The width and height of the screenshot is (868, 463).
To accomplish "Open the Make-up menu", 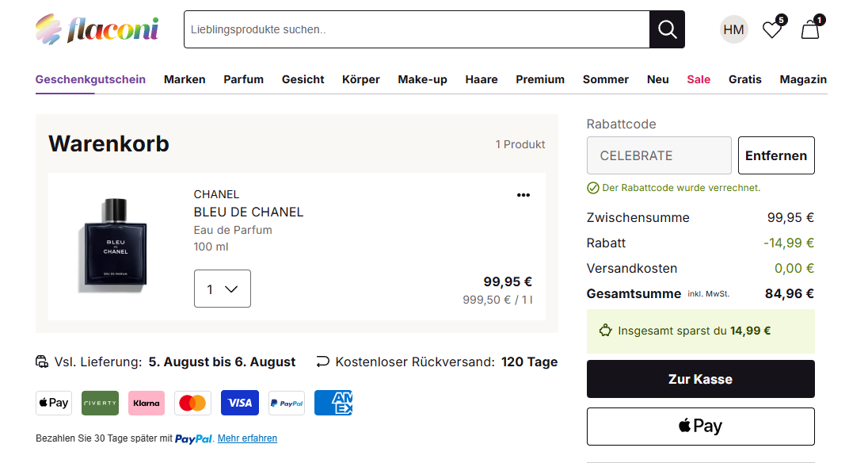I will click(x=422, y=79).
